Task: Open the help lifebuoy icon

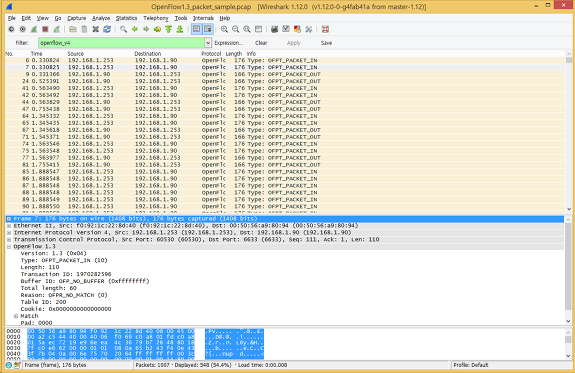Action: (x=325, y=29)
